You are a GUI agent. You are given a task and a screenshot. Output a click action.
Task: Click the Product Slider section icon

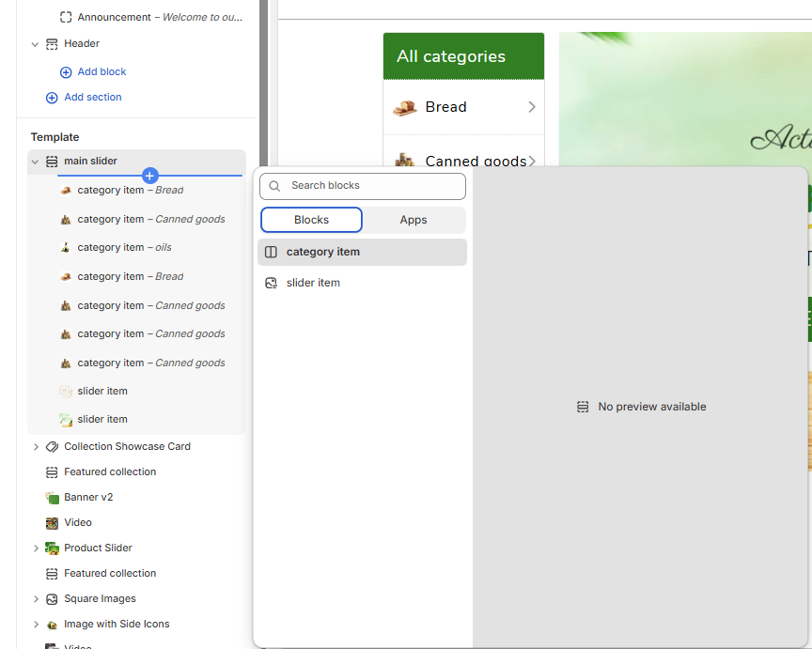point(51,548)
